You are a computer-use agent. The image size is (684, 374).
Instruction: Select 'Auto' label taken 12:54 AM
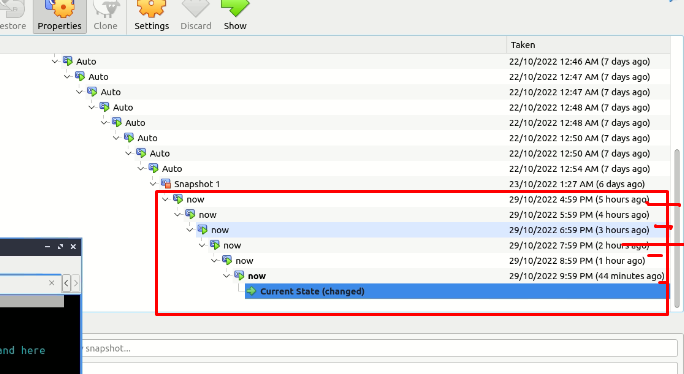point(172,169)
